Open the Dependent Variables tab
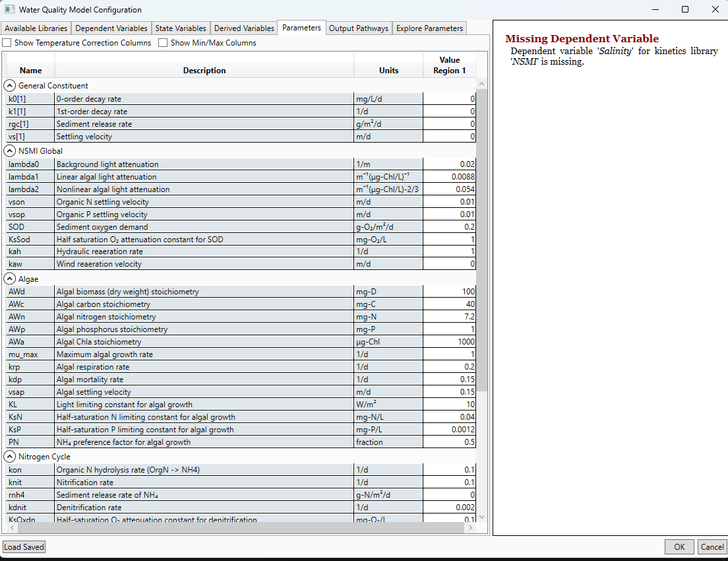Viewport: 728px width, 561px height. [x=111, y=28]
